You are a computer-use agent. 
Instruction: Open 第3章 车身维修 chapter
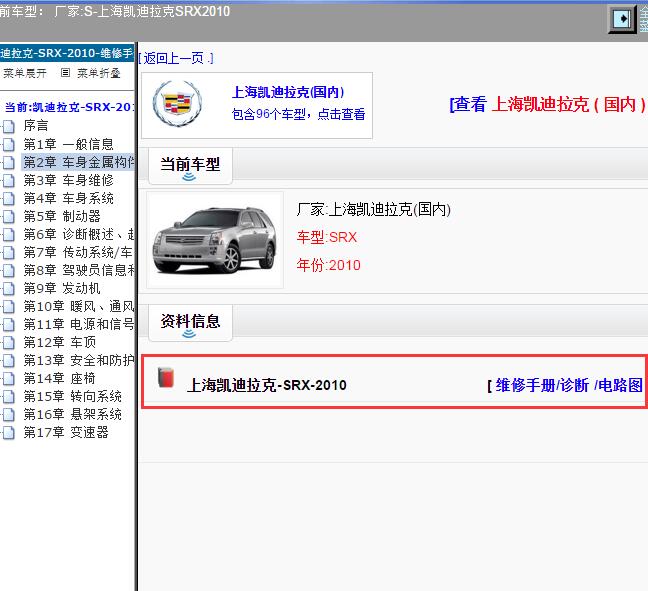pyautogui.click(x=68, y=180)
